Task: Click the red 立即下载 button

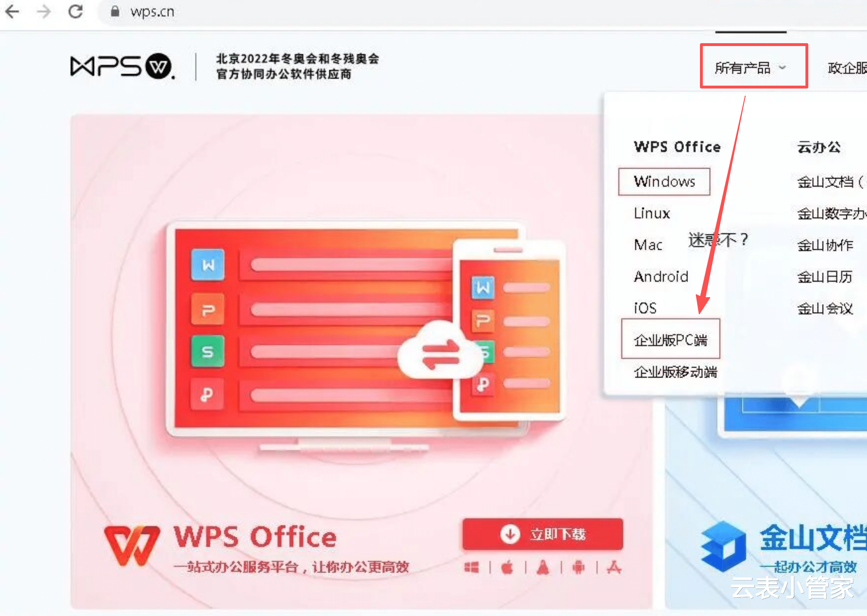Action: click(543, 534)
